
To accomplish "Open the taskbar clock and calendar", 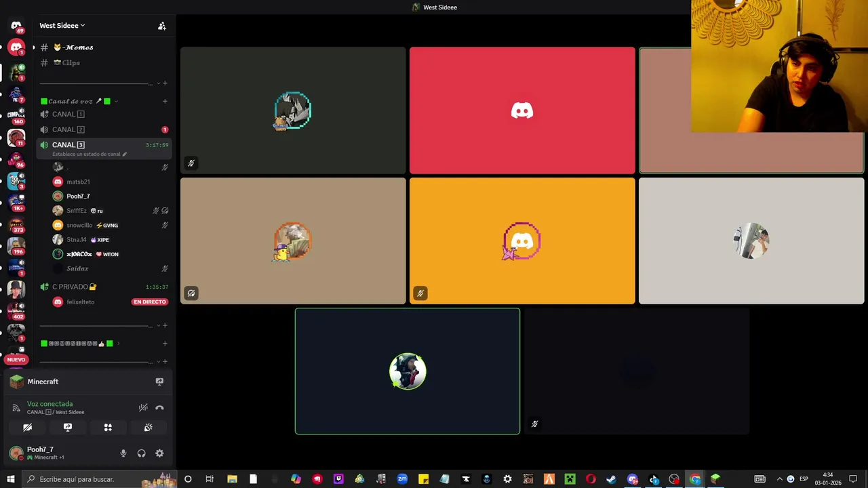I will click(x=828, y=479).
